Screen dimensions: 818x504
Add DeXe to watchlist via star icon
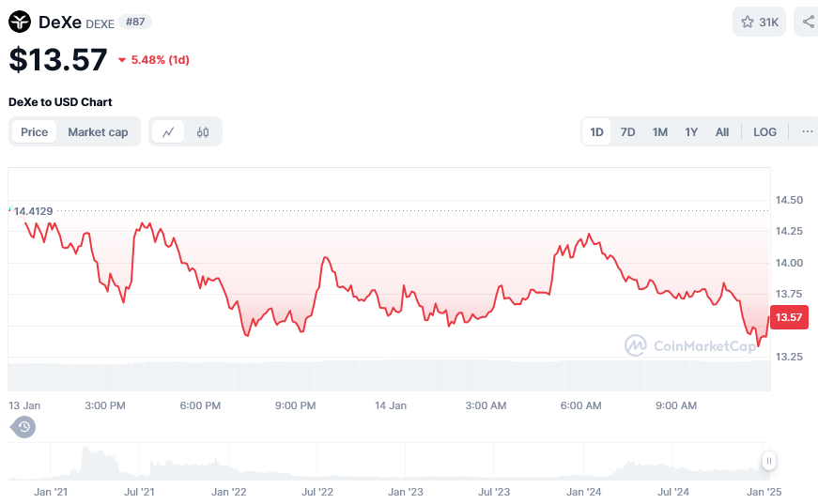(x=747, y=22)
